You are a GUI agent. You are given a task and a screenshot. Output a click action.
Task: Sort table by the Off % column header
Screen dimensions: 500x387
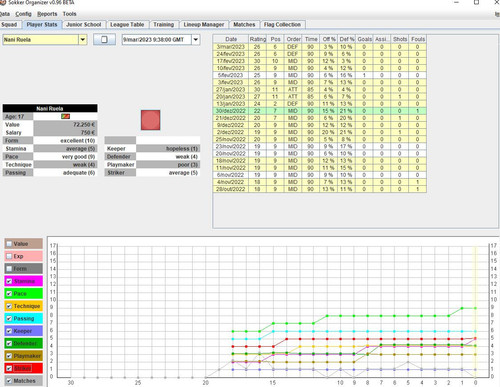point(329,39)
